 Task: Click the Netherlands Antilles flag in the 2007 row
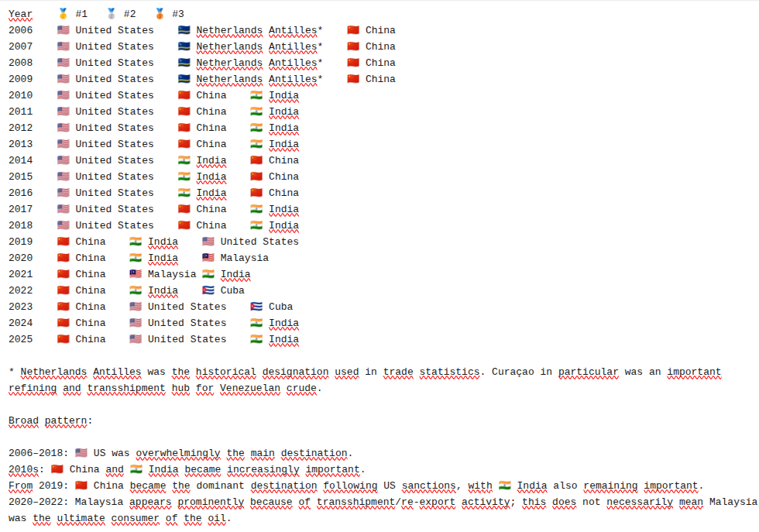[x=184, y=46]
